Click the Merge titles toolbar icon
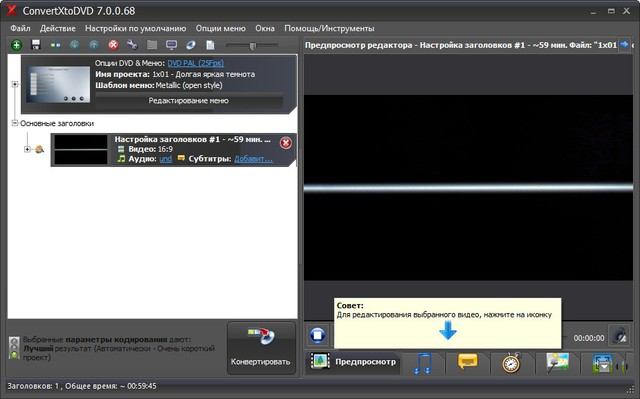The width and height of the screenshot is (640, 399). pos(55,45)
